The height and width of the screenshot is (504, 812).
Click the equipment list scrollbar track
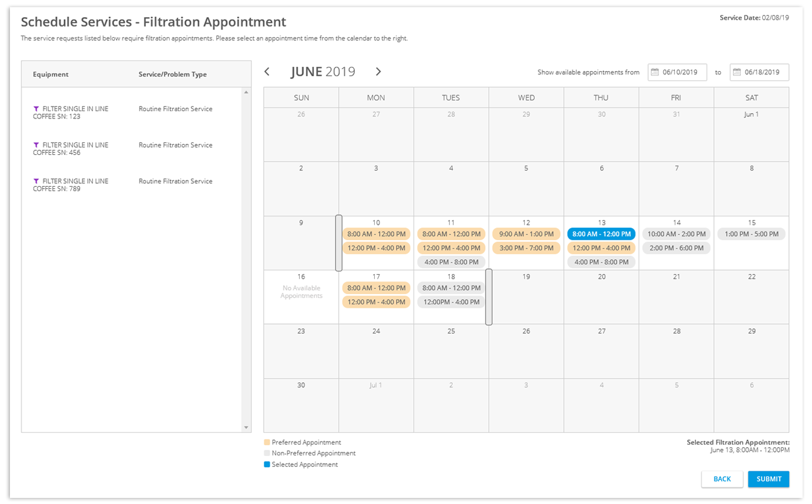click(x=247, y=260)
